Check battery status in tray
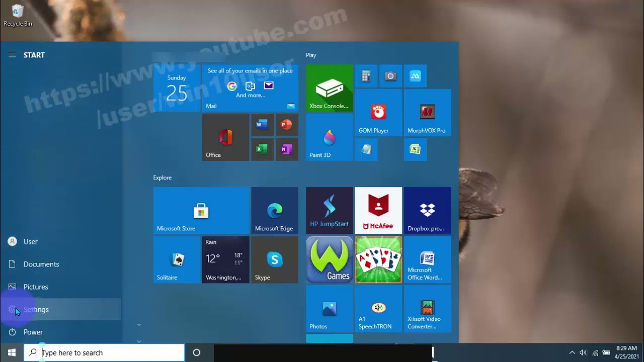Viewport: 644px width, 362px height. point(606,352)
